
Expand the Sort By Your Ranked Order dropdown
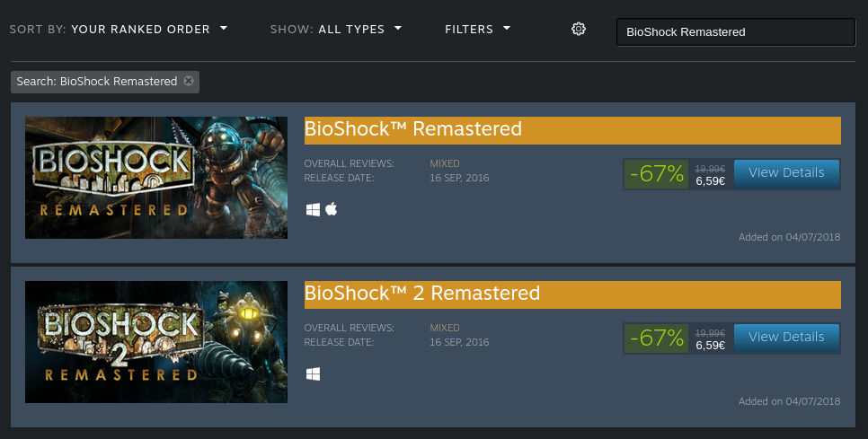119,30
